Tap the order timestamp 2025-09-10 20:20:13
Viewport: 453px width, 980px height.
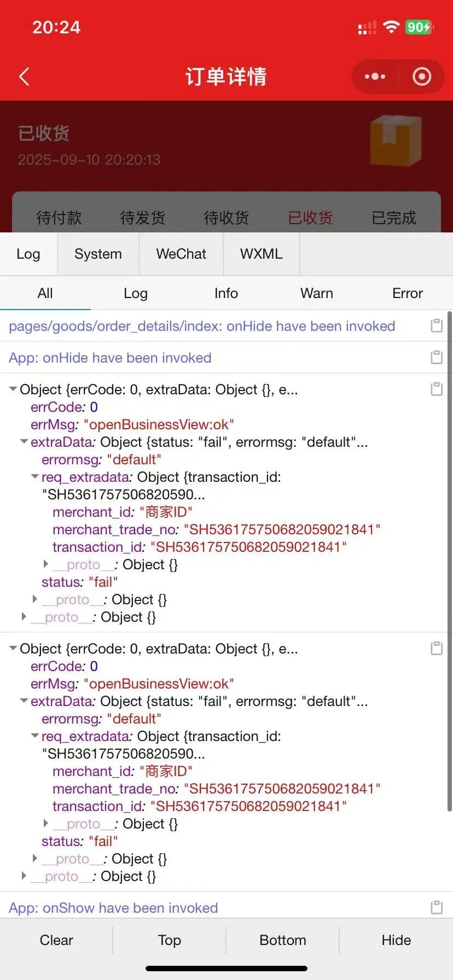[89, 160]
